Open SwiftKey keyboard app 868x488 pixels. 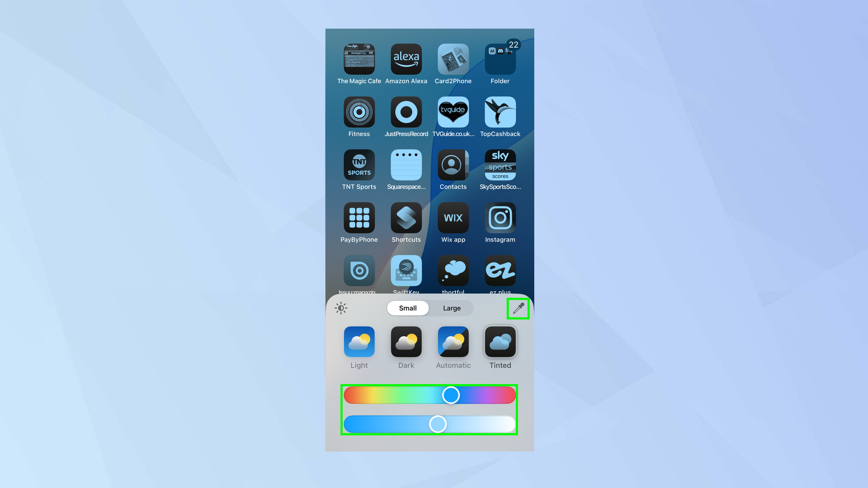(x=406, y=271)
